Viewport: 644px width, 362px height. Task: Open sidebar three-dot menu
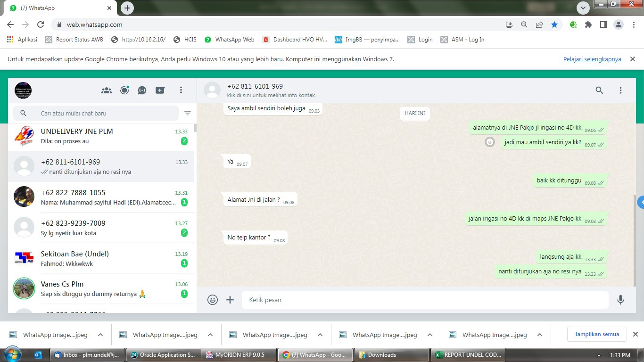pyautogui.click(x=181, y=90)
